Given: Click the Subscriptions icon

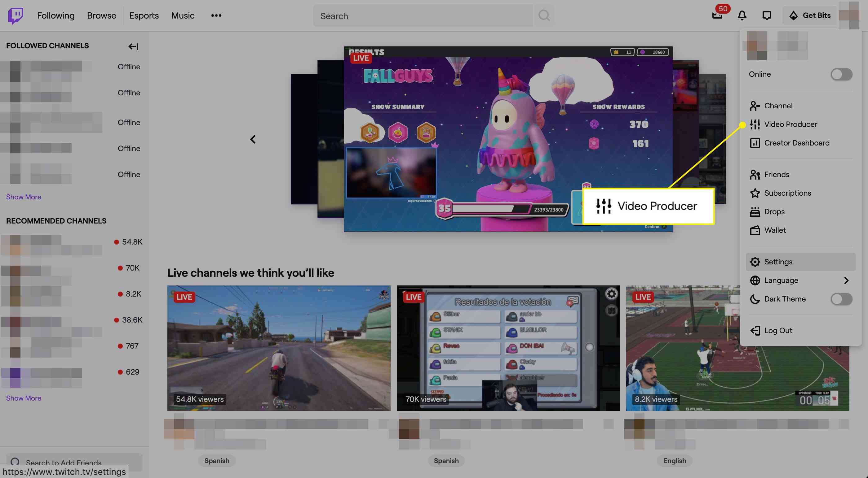Looking at the screenshot, I should click(x=754, y=193).
